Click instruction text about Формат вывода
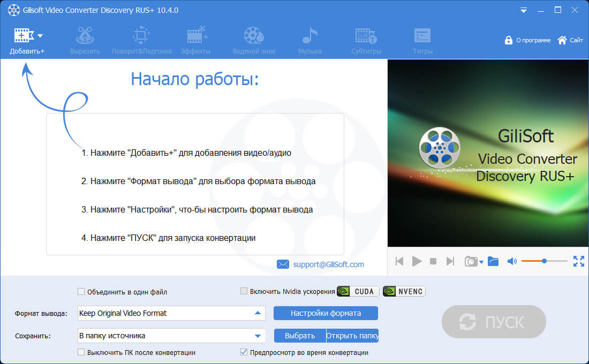This screenshot has height=364, width=589. (x=198, y=181)
